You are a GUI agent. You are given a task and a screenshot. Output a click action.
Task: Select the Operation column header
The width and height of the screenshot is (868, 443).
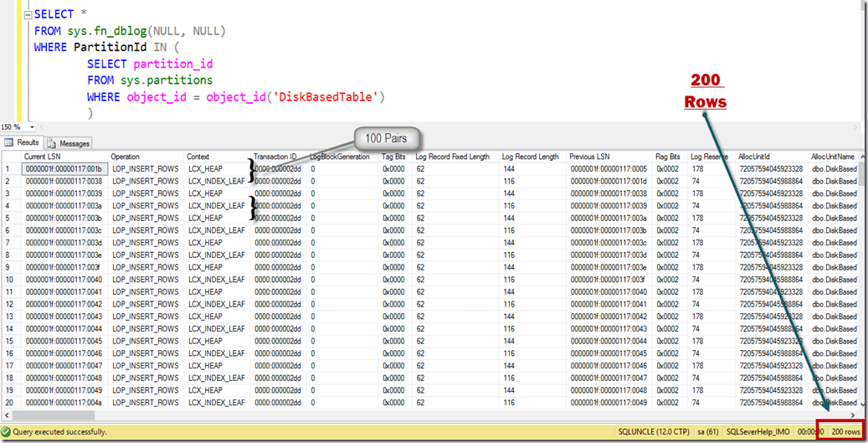coord(126,157)
